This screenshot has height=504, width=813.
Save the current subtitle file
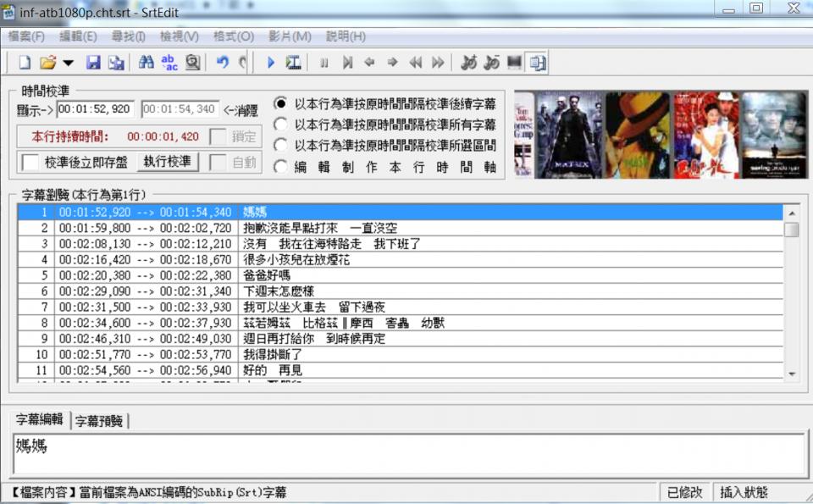(x=93, y=62)
